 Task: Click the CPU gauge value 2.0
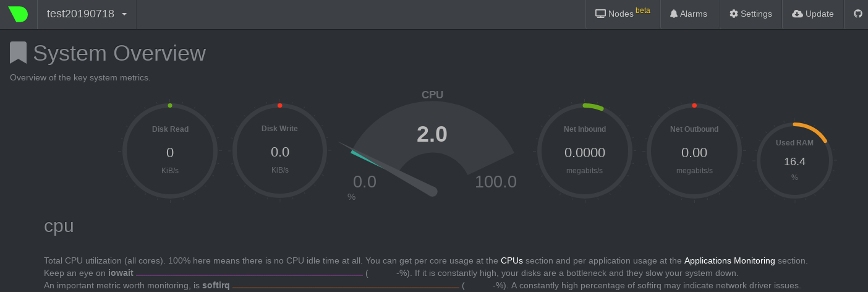click(x=432, y=134)
